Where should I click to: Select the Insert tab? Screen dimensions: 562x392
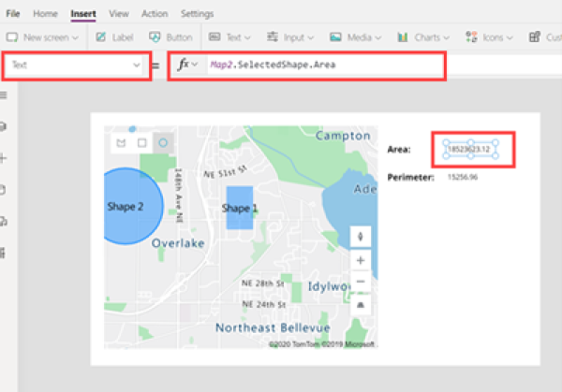pos(83,14)
